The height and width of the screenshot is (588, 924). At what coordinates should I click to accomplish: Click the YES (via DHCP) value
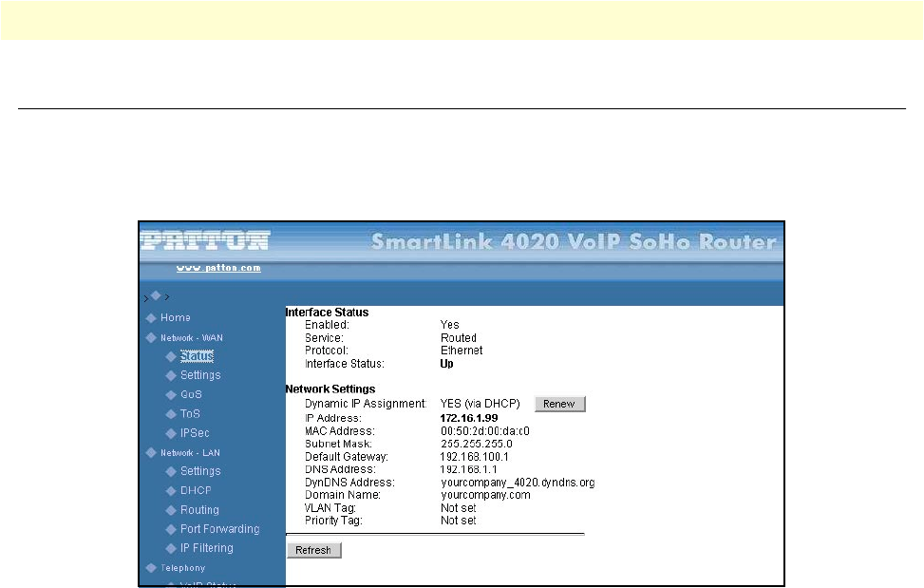481,404
